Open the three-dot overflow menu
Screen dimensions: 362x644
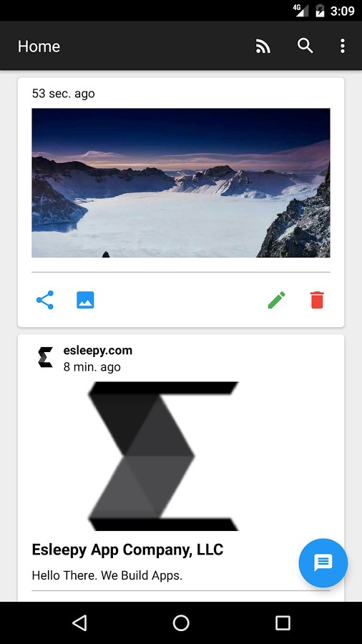[342, 46]
